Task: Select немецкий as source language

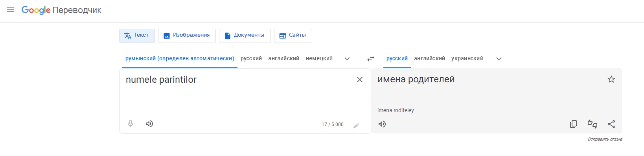Action: pyautogui.click(x=319, y=58)
